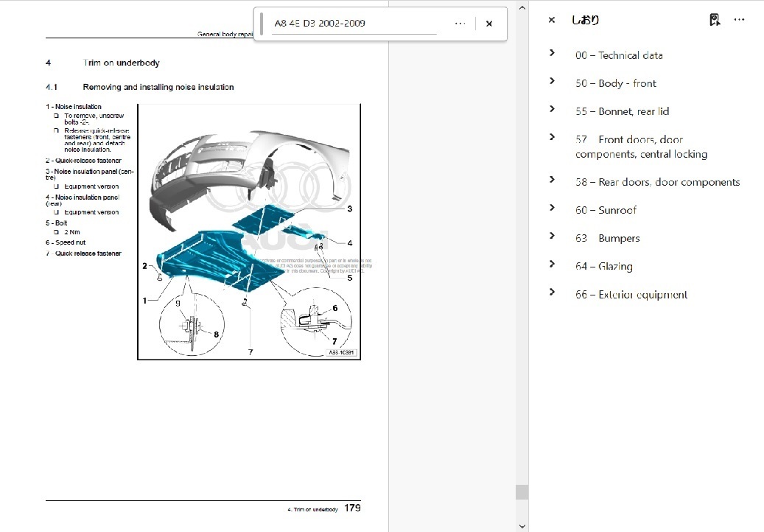Screen dimensions: 764x532
Task: Click the '6 - Speed nut' list entry
Action: tap(66, 242)
